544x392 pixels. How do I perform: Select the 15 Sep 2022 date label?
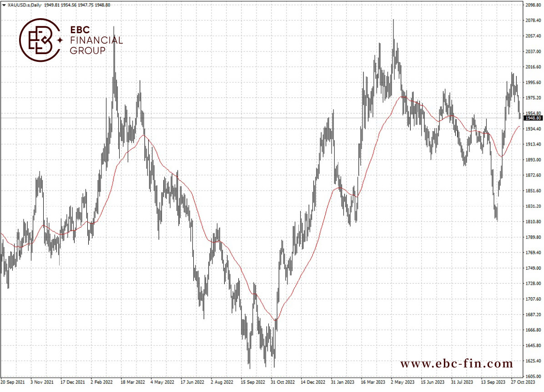coord(252,382)
